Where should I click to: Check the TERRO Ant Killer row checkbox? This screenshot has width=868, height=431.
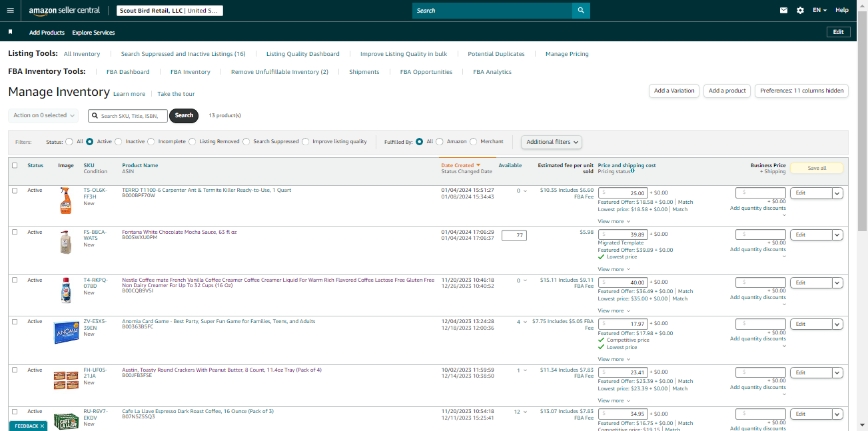pos(15,191)
